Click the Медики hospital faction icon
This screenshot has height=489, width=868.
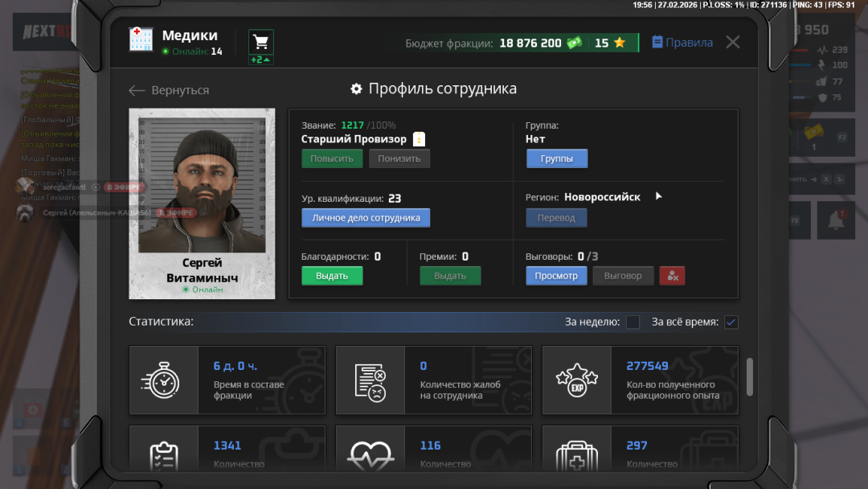(141, 39)
